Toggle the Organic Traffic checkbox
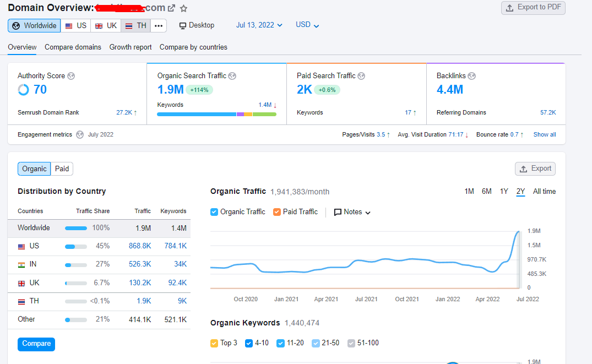Viewport: 592px width, 364px height. [214, 212]
